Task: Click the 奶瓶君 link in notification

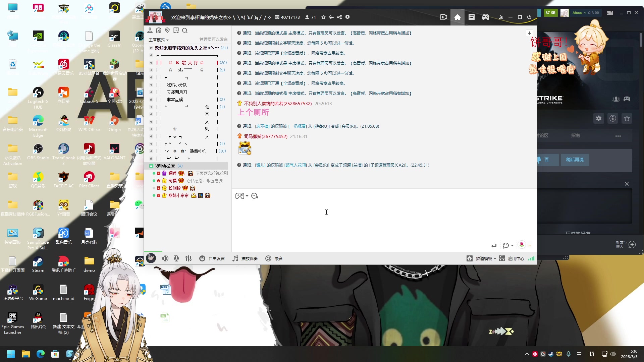Action: click(300, 126)
